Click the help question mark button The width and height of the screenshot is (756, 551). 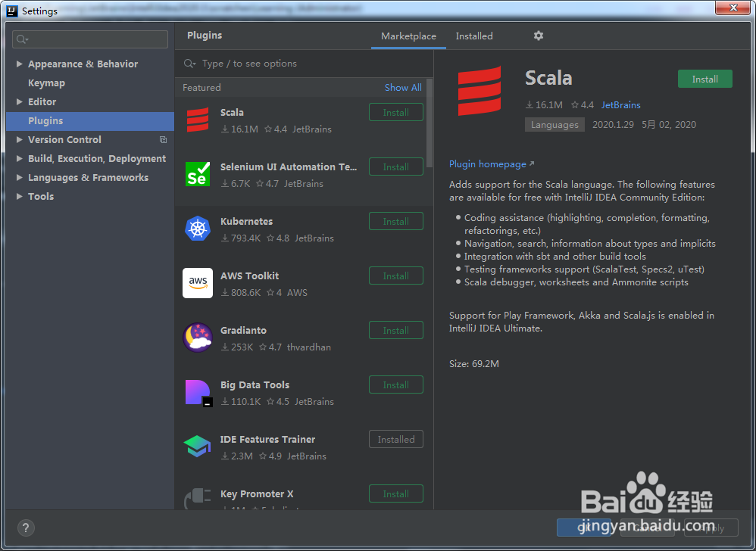coord(26,528)
